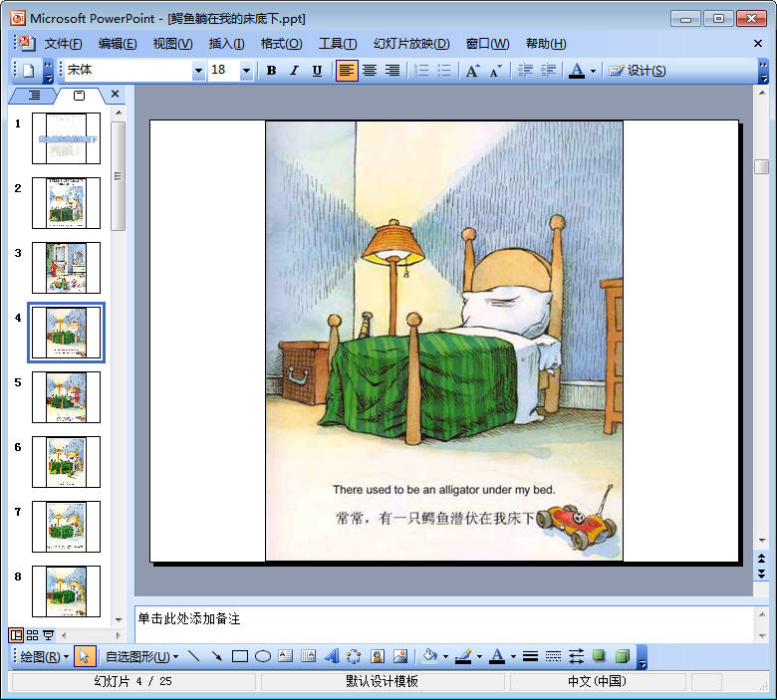Screen dimensions: 777x700
Task: Toggle italic formatting
Action: coord(294,71)
